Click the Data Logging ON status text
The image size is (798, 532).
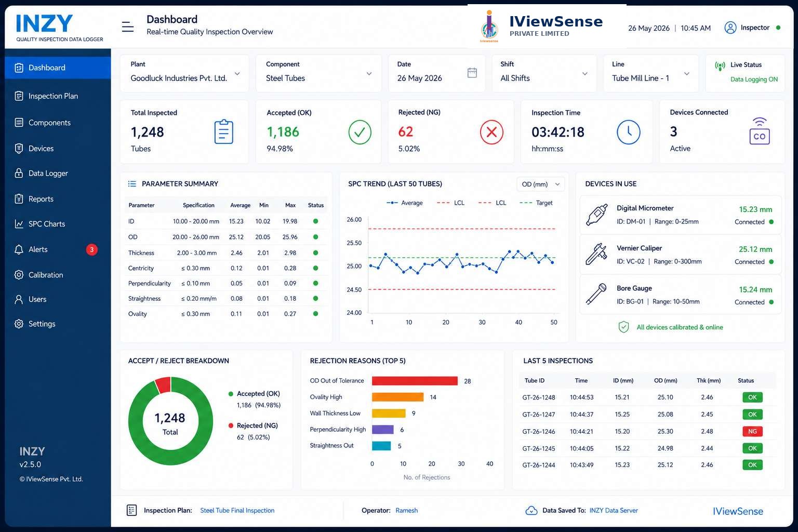tap(754, 79)
